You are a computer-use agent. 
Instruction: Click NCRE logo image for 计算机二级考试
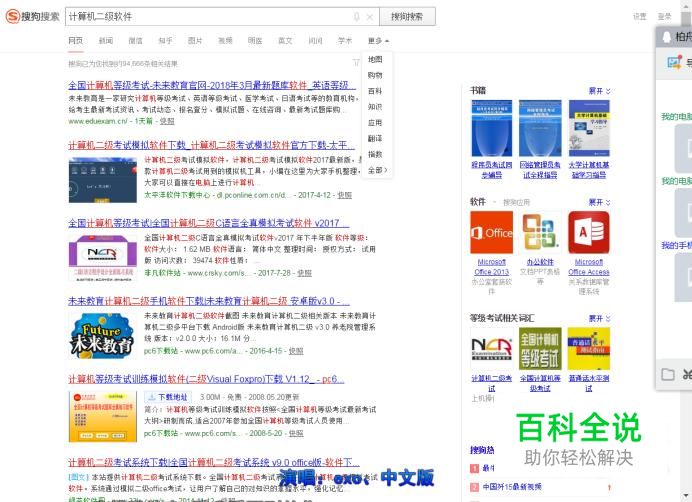point(492,348)
